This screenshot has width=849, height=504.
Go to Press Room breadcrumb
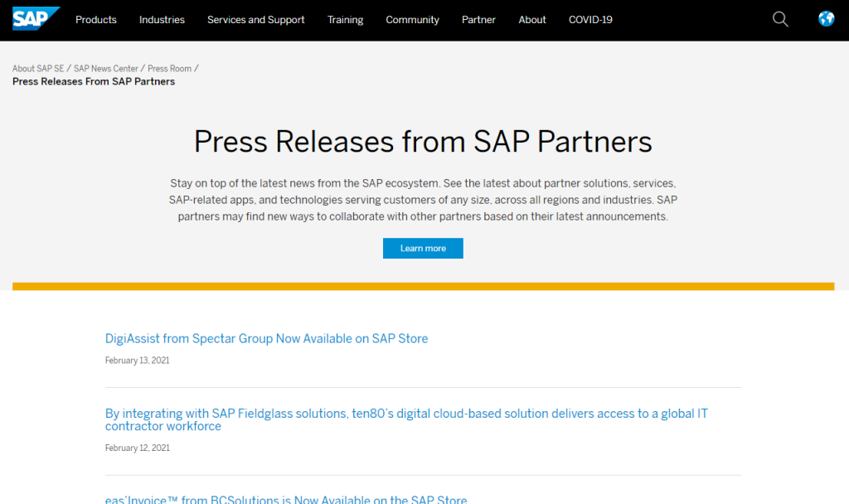(x=169, y=69)
